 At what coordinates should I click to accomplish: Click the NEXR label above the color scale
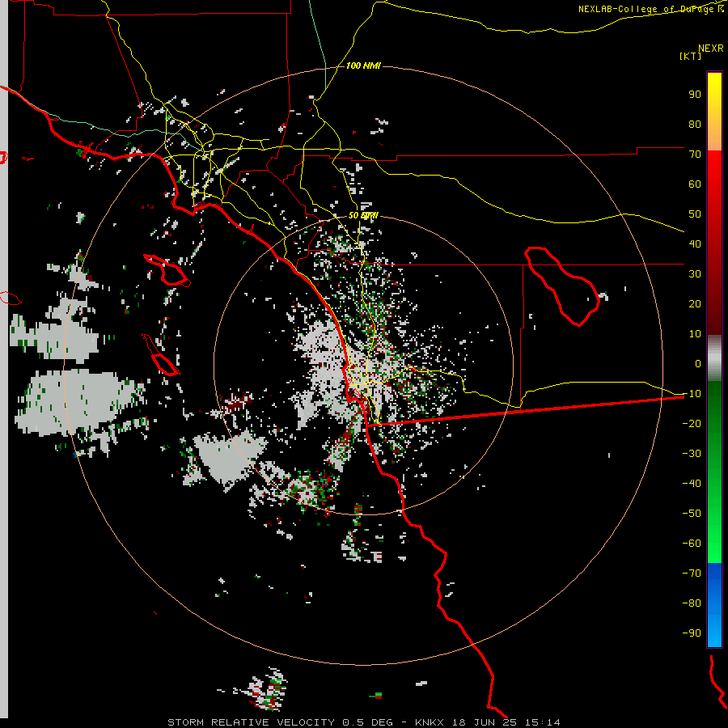click(711, 49)
